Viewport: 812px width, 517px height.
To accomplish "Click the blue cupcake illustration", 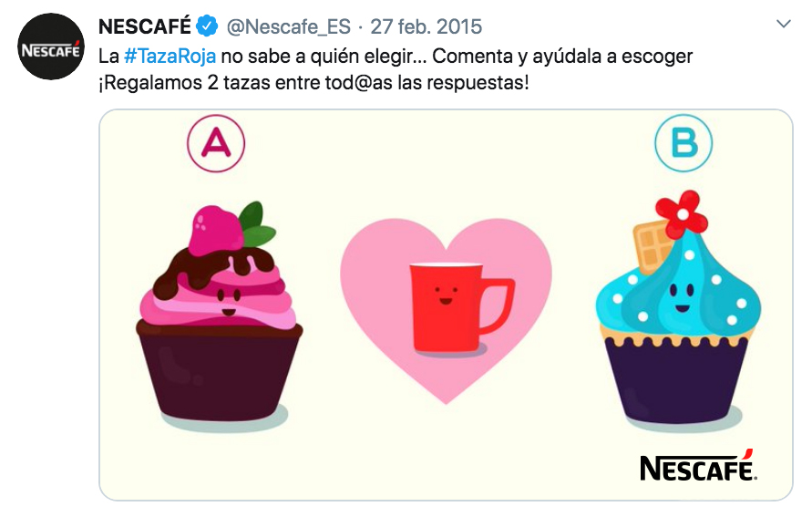I will pos(678,307).
